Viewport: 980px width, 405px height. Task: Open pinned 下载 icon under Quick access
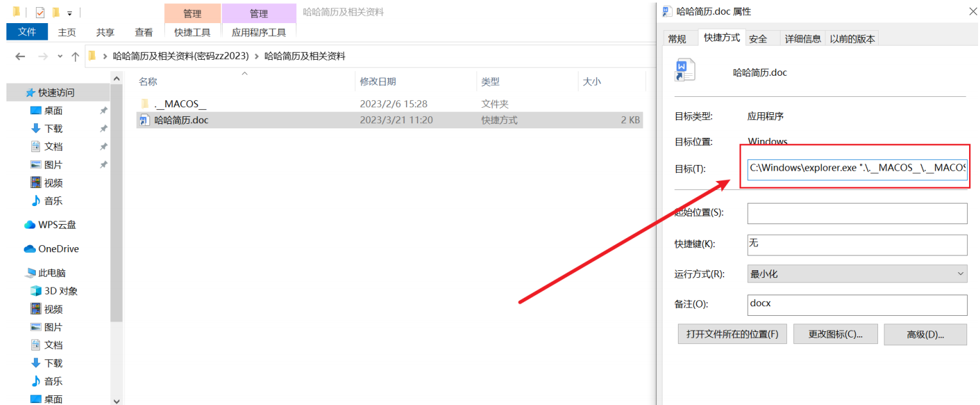coord(36,128)
